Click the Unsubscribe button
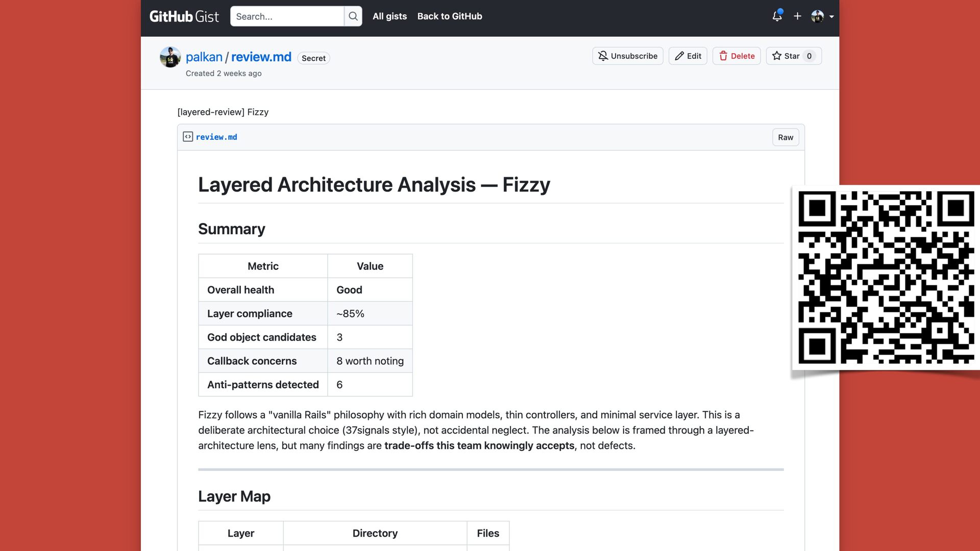 pyautogui.click(x=628, y=56)
